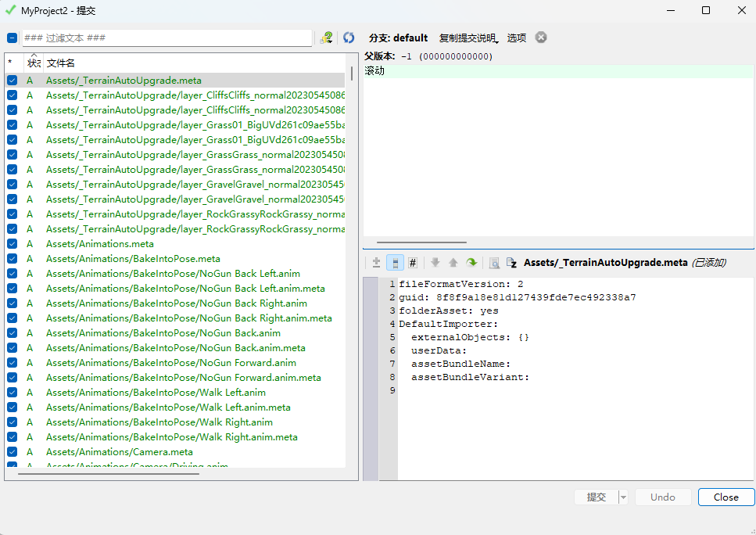The width and height of the screenshot is (756, 535).
Task: Select NoGun Back.anim.meta file row
Action: (175, 348)
